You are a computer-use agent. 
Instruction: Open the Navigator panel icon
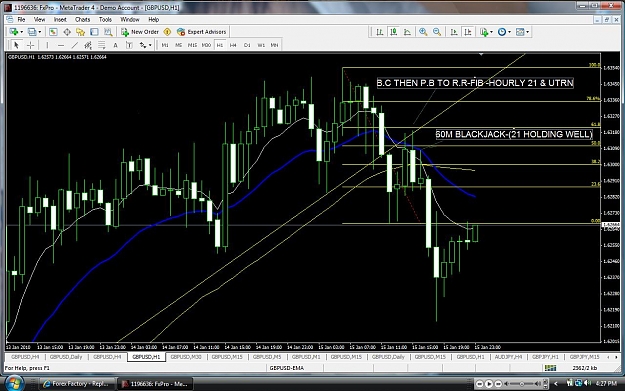(81, 32)
